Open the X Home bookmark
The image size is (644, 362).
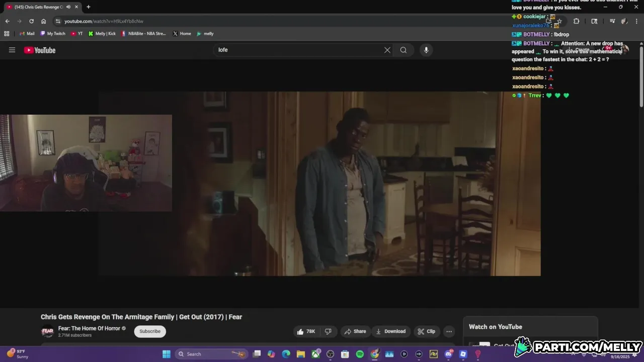click(x=182, y=34)
